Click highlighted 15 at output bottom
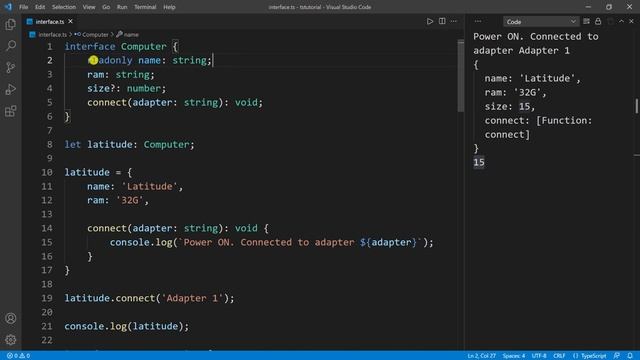The width and height of the screenshot is (640, 360). [479, 162]
